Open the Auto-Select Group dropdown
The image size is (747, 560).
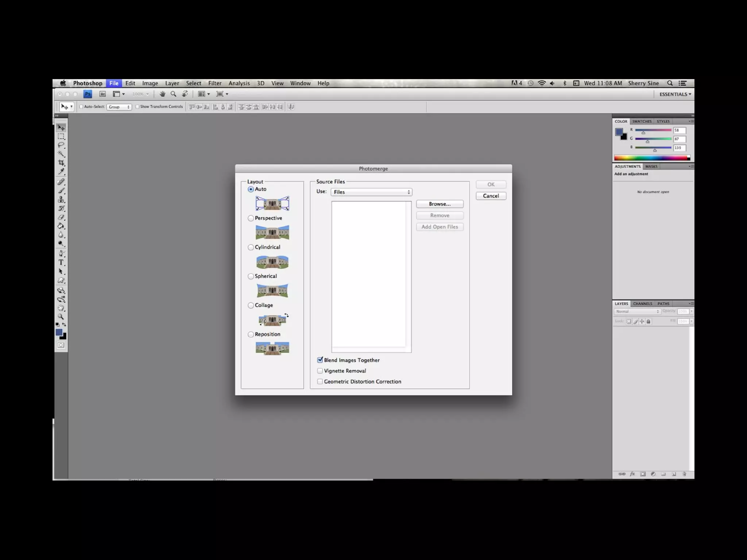pyautogui.click(x=119, y=107)
